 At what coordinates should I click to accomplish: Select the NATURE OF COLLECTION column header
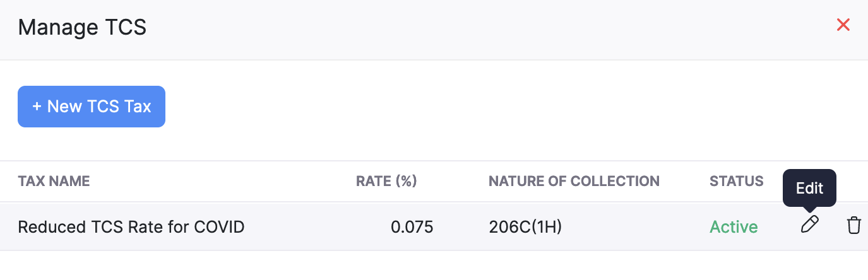[x=574, y=182]
